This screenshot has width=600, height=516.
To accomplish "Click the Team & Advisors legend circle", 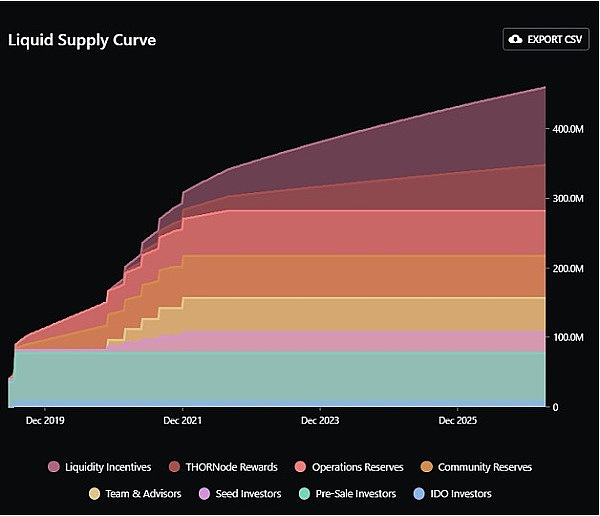I will tap(95, 493).
